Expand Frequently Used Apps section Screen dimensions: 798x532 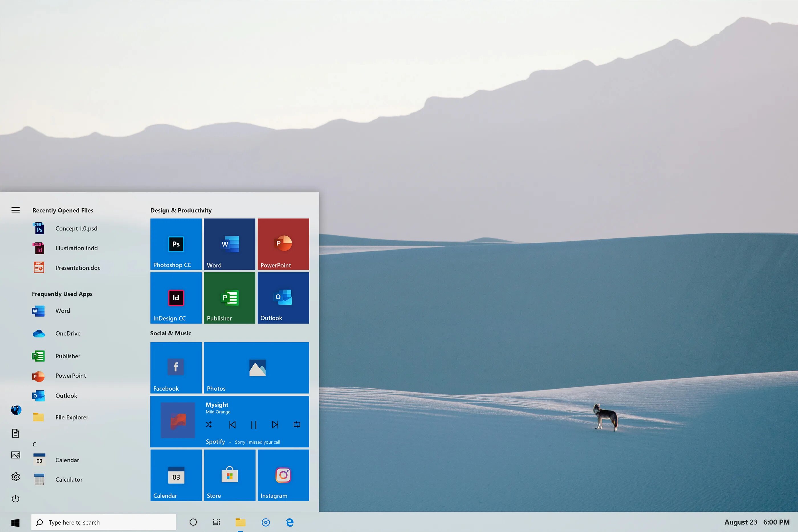tap(62, 294)
